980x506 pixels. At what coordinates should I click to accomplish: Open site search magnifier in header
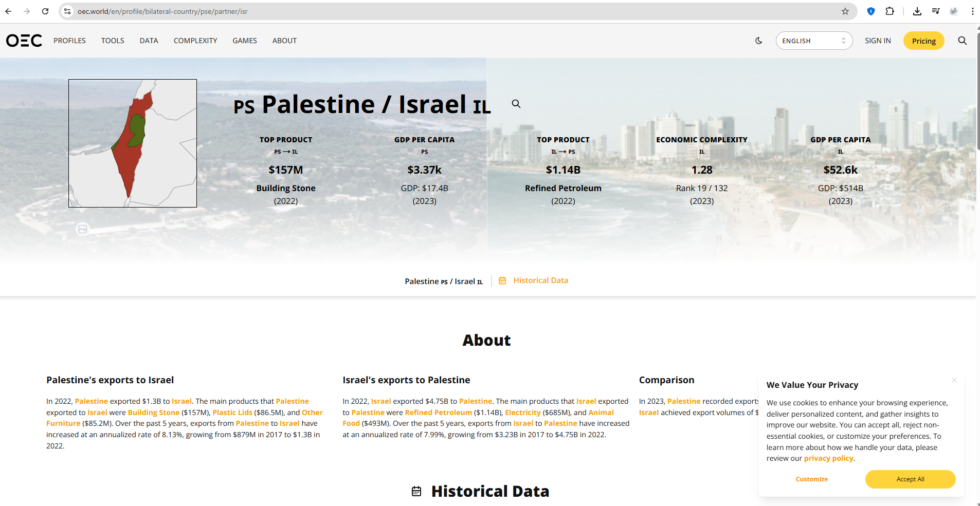tap(963, 41)
